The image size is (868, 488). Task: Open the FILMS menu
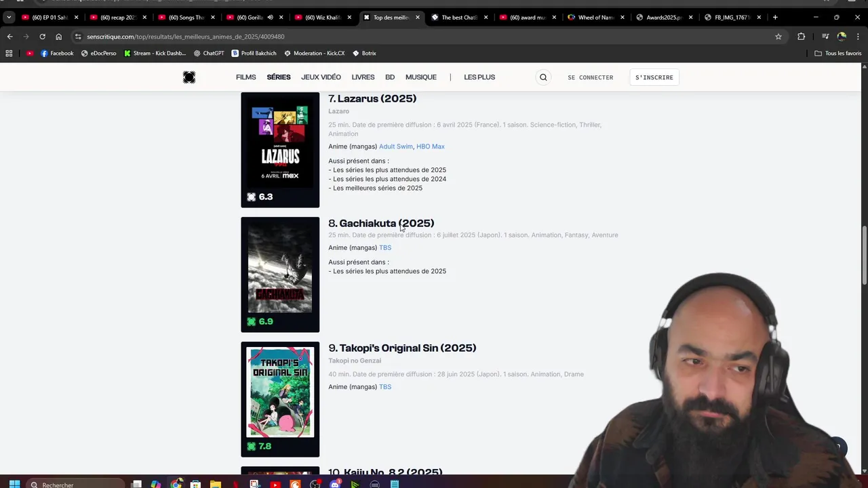click(245, 77)
